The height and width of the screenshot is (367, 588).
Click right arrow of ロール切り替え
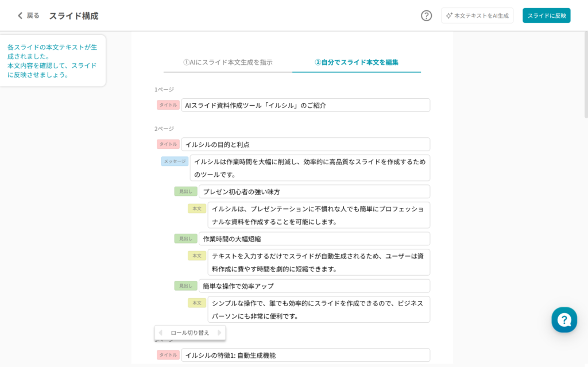tap(219, 333)
